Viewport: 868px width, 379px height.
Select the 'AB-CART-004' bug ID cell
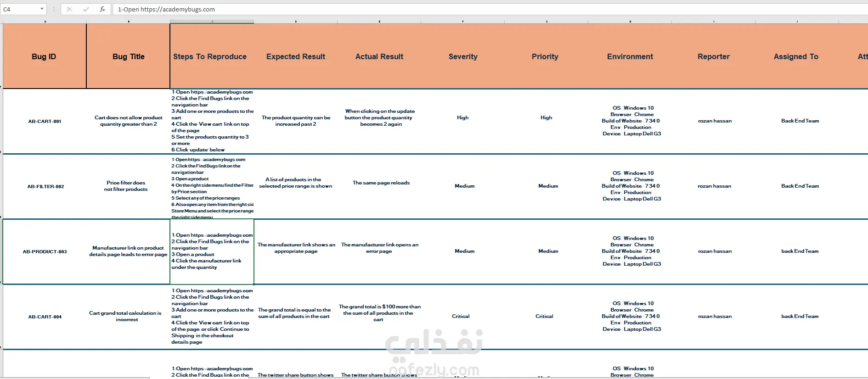(x=45, y=317)
